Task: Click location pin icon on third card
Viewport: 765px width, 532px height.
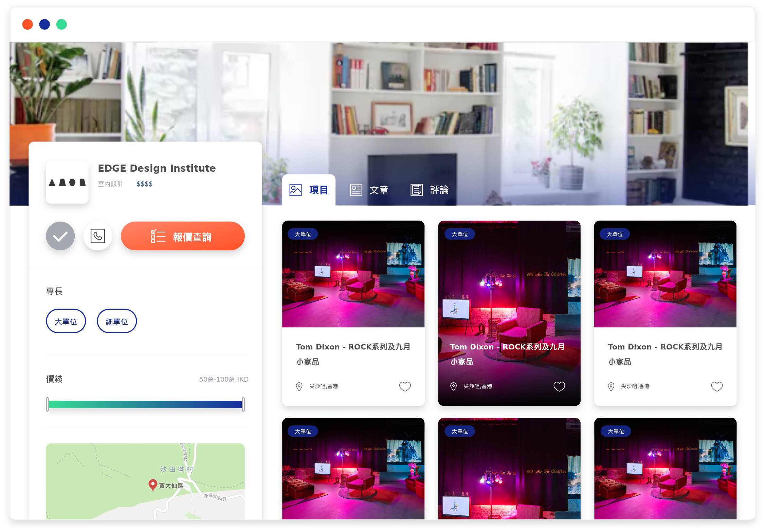Action: (611, 387)
